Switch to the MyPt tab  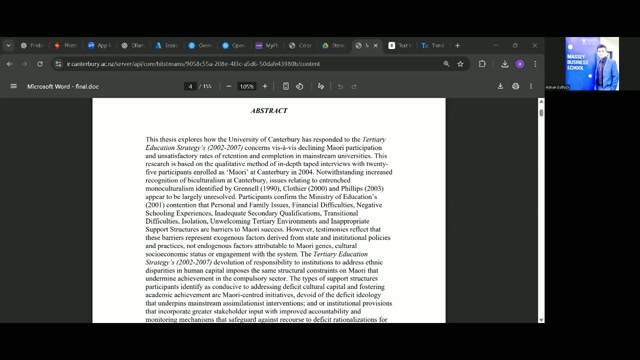point(267,45)
